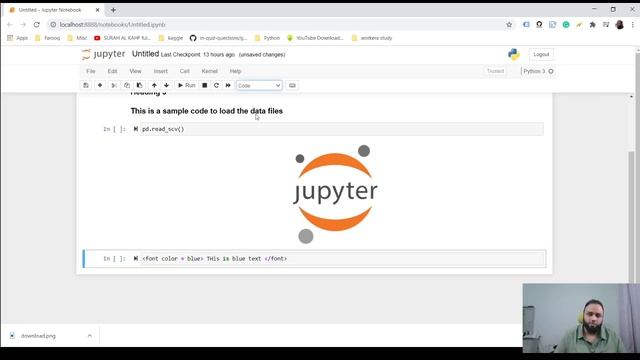Click the Python logo icon

point(514,54)
